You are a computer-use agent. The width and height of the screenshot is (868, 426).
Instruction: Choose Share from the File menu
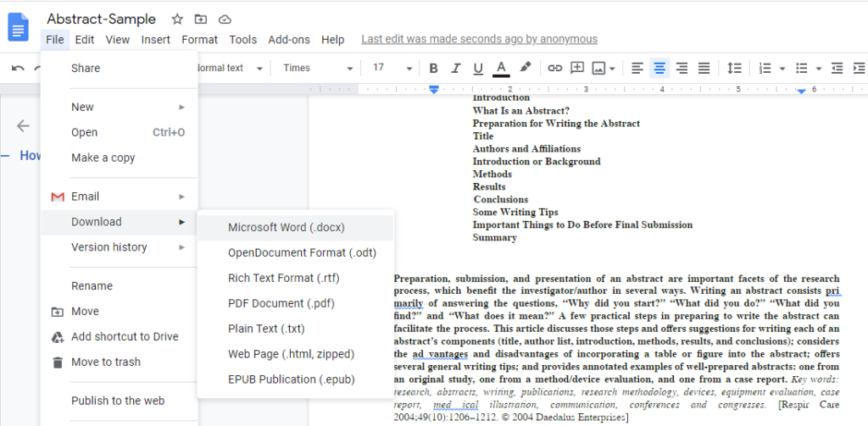coord(119,69)
